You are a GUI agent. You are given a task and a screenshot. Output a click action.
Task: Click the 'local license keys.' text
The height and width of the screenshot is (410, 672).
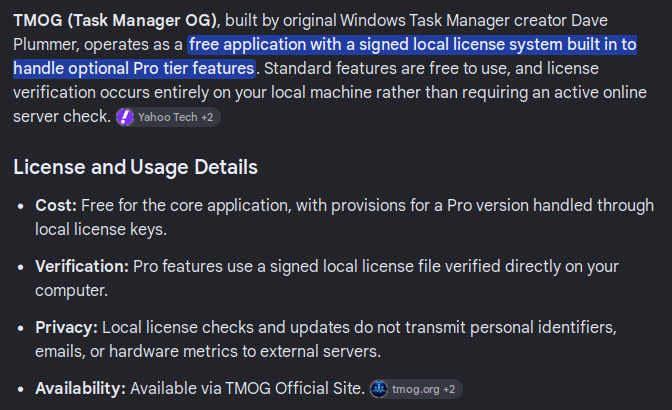click(101, 230)
